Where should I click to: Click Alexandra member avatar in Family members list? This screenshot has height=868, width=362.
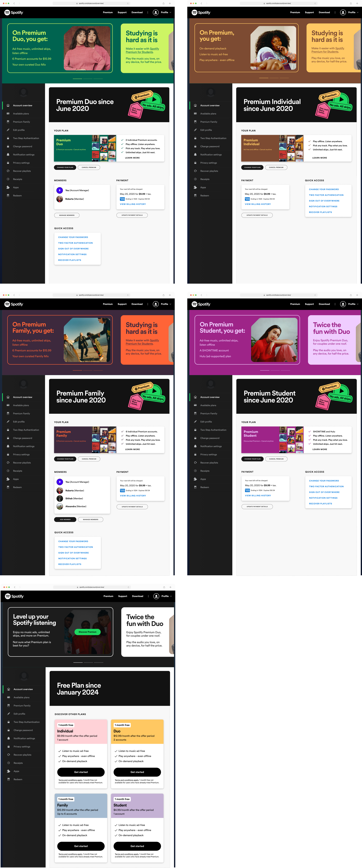click(60, 506)
